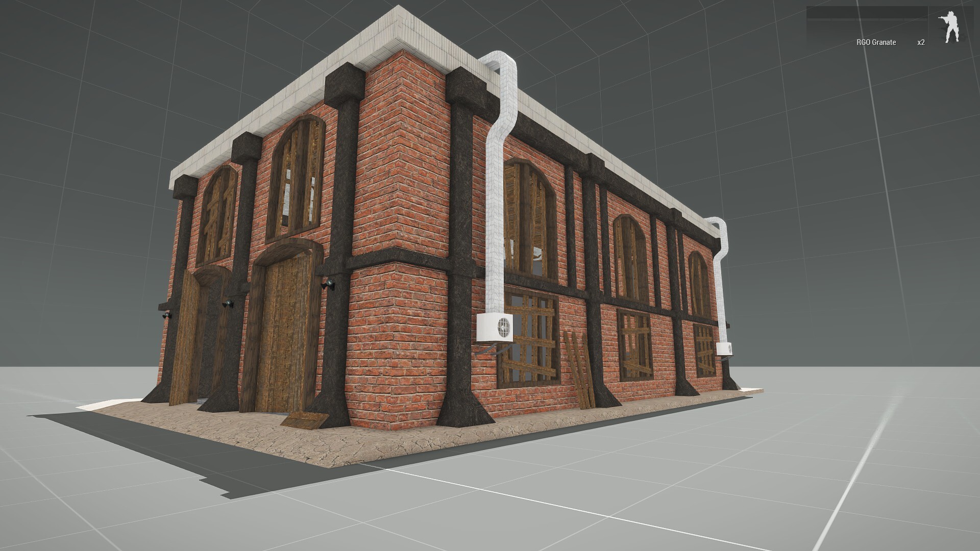Click the middle ground-floor boarded window

coord(636,344)
